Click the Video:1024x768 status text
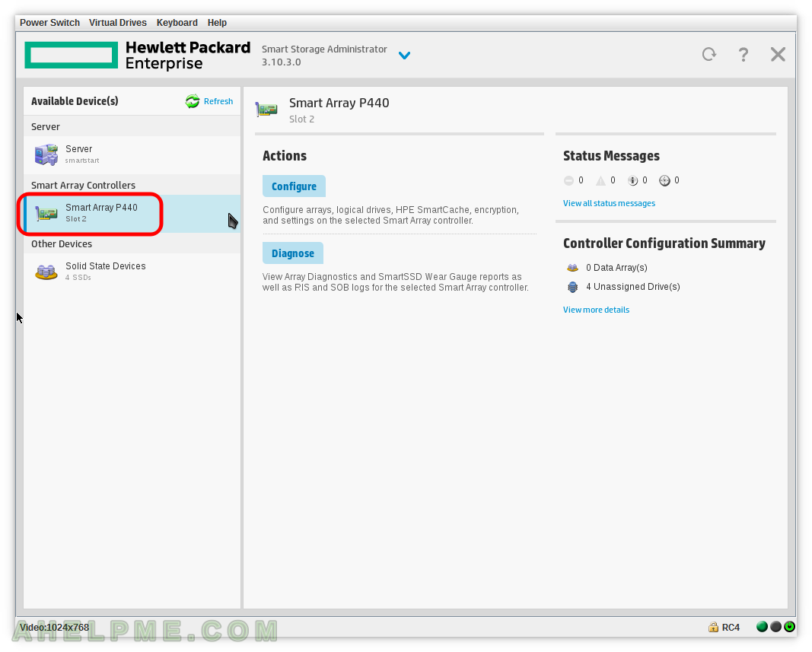This screenshot has width=812, height=652. 54,627
